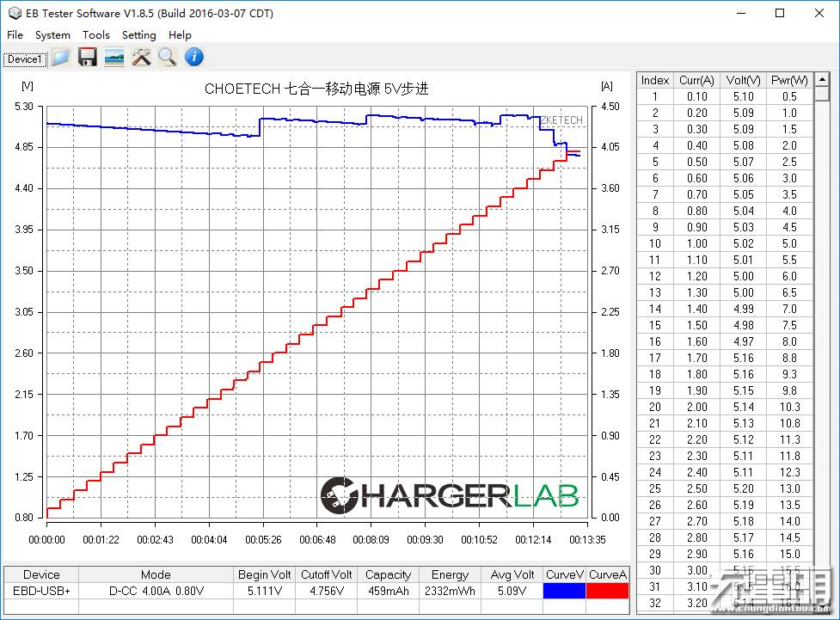Click the 5.30 voltage axis label
840x620 pixels.
24,106
